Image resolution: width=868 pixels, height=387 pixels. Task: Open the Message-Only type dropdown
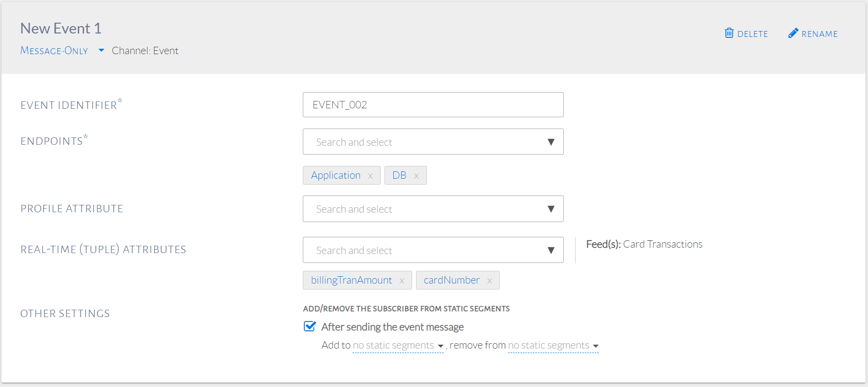(101, 50)
